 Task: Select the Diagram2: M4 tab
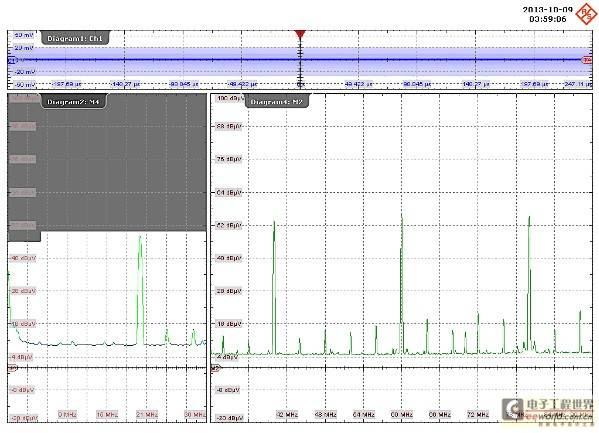coord(73,102)
